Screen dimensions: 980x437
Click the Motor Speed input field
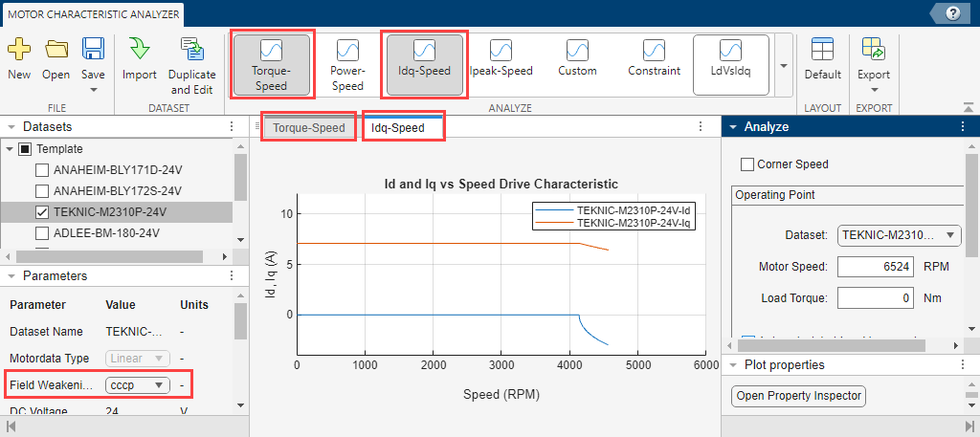(876, 267)
